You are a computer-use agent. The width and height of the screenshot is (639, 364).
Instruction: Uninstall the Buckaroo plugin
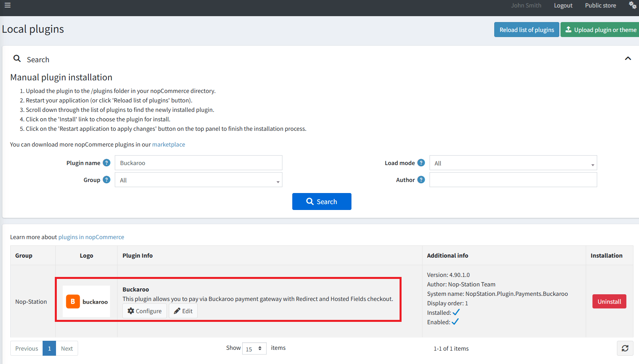(609, 301)
